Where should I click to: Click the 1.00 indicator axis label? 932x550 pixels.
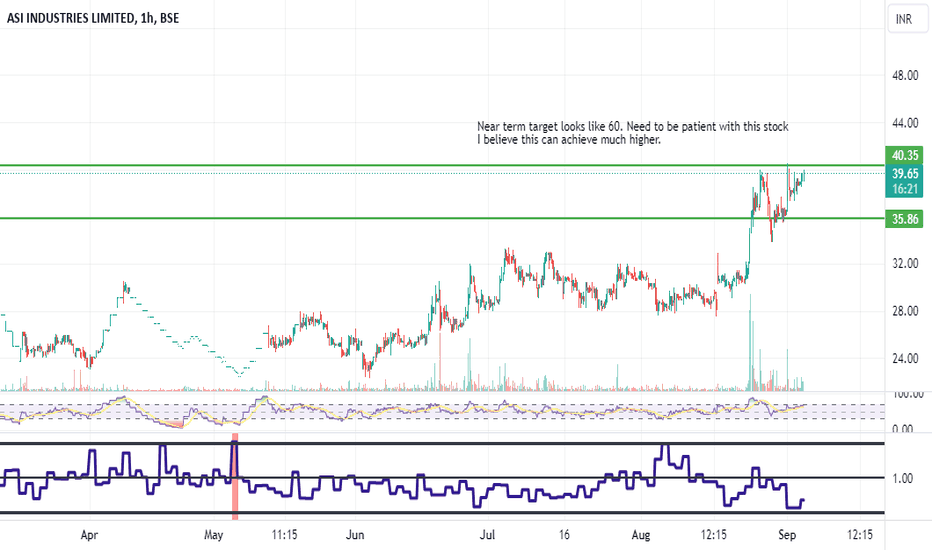pyautogui.click(x=902, y=479)
